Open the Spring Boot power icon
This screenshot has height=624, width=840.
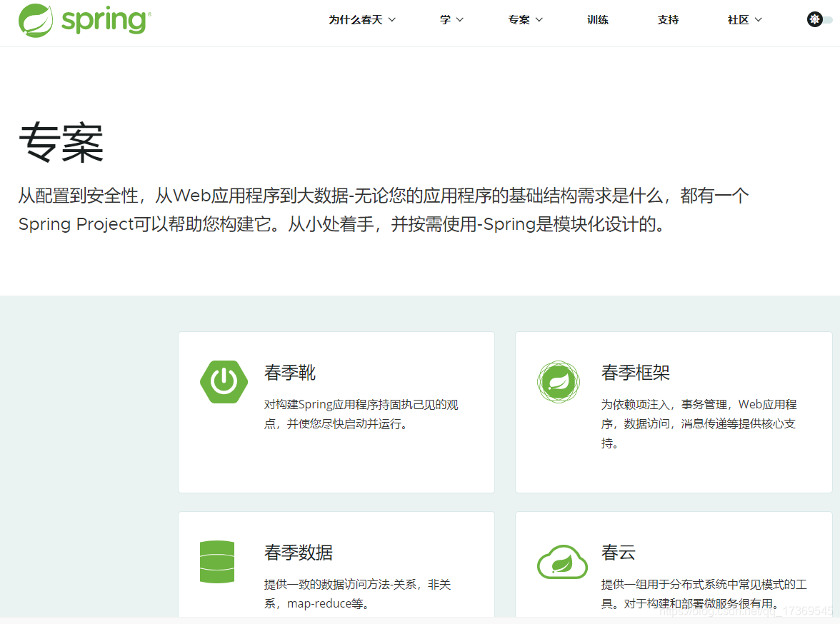click(x=224, y=382)
